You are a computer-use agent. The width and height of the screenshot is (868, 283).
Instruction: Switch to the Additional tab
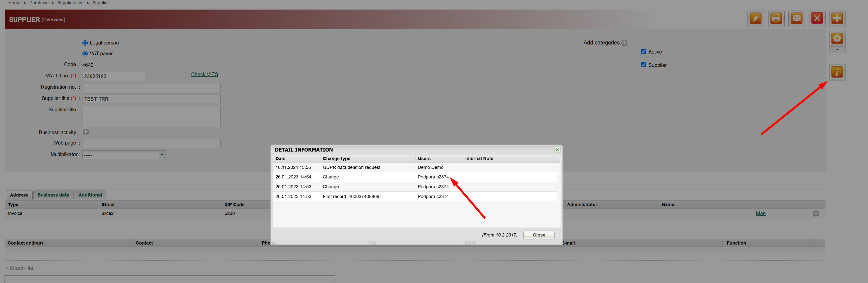90,195
